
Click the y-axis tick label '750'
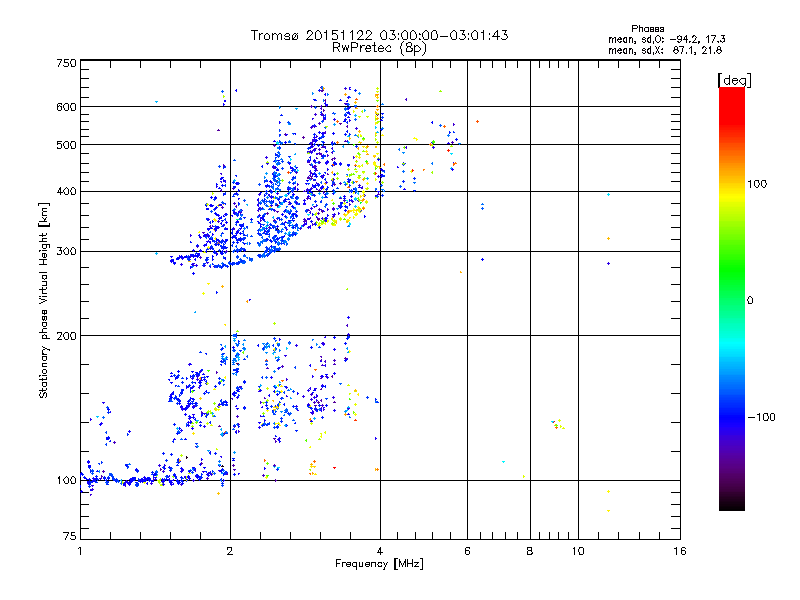[67, 63]
